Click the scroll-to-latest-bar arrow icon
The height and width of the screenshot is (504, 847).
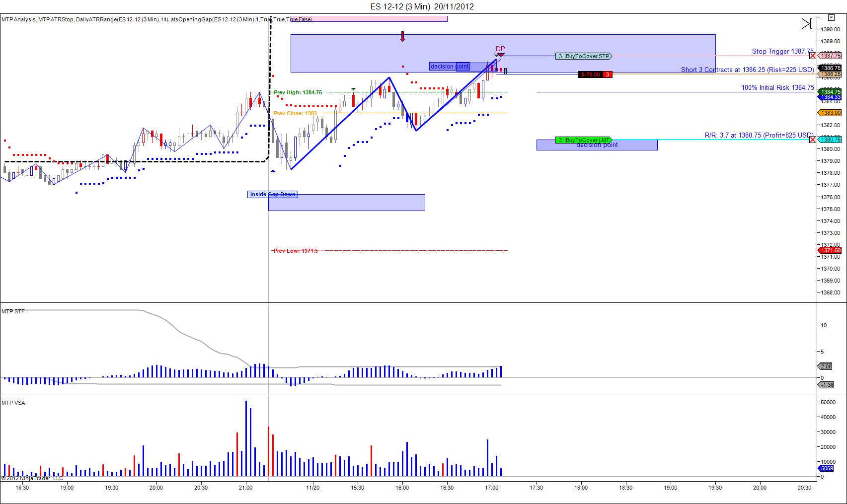click(x=806, y=23)
